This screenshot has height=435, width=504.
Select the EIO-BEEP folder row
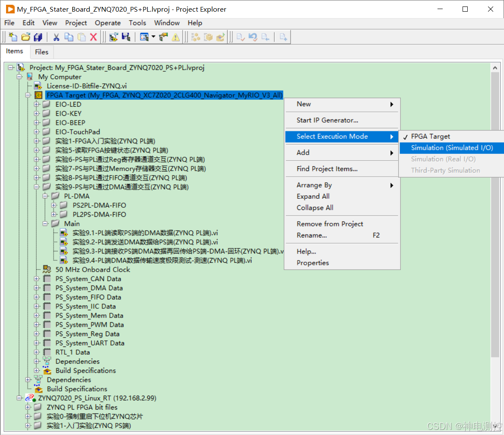(x=70, y=123)
